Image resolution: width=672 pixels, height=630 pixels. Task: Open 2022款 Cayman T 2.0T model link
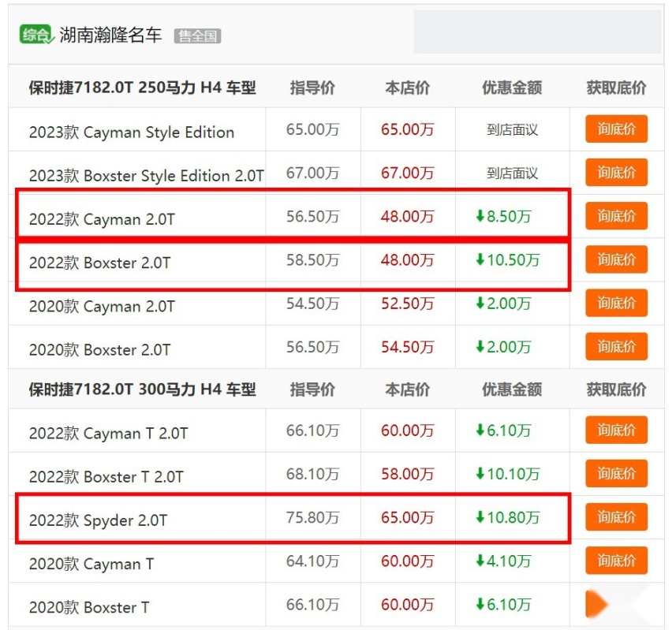(x=108, y=434)
